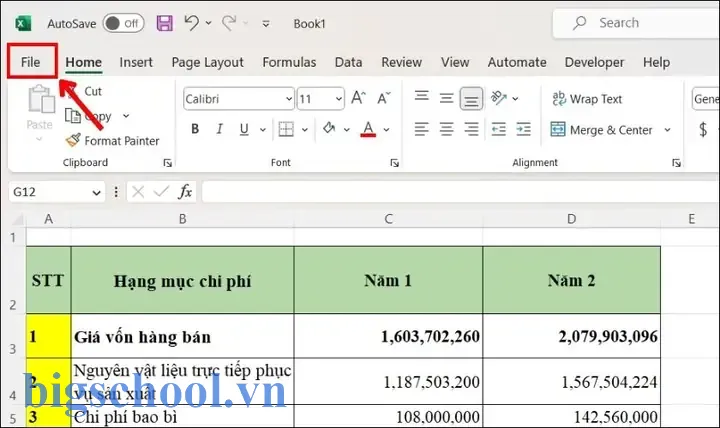Open the Font dialog launcher
720x428 pixels.
click(394, 163)
